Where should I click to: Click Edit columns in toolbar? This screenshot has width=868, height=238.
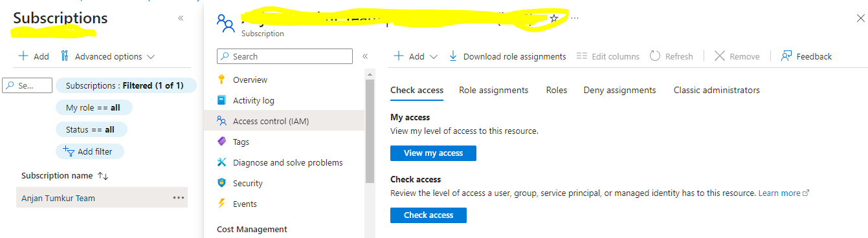608,56
